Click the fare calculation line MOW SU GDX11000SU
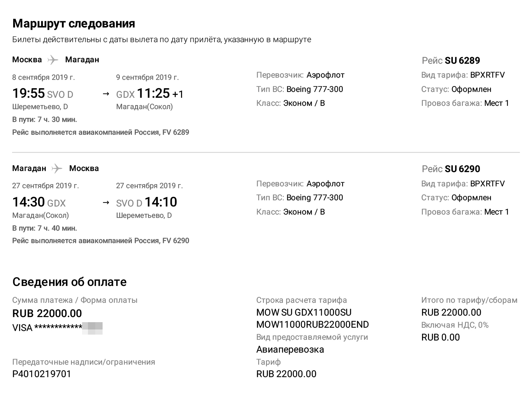 tap(304, 312)
